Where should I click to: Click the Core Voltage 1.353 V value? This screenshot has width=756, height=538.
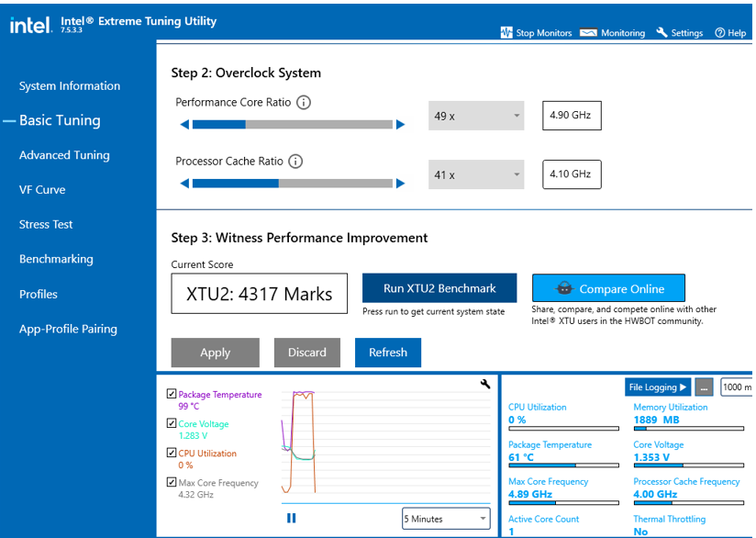tap(651, 457)
